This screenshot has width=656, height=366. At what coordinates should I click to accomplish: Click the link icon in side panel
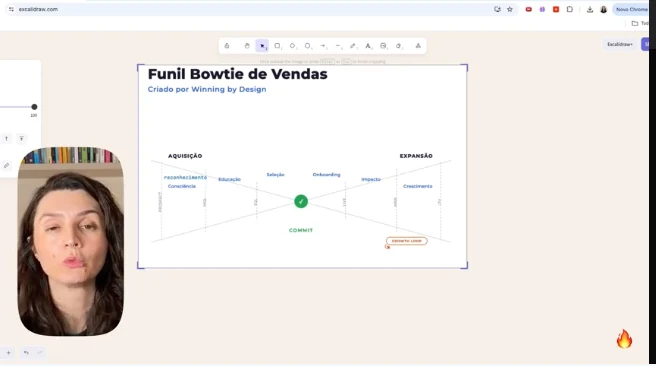pos(7,166)
